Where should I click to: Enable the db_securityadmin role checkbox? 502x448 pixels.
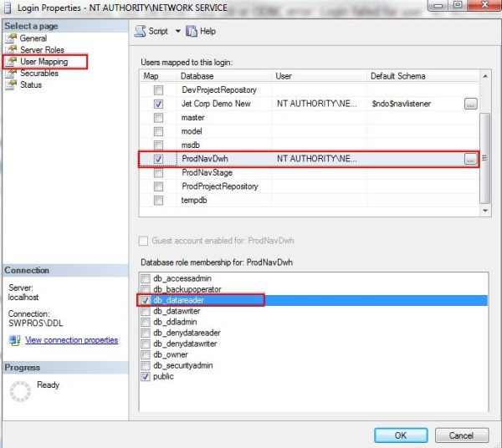click(x=146, y=365)
